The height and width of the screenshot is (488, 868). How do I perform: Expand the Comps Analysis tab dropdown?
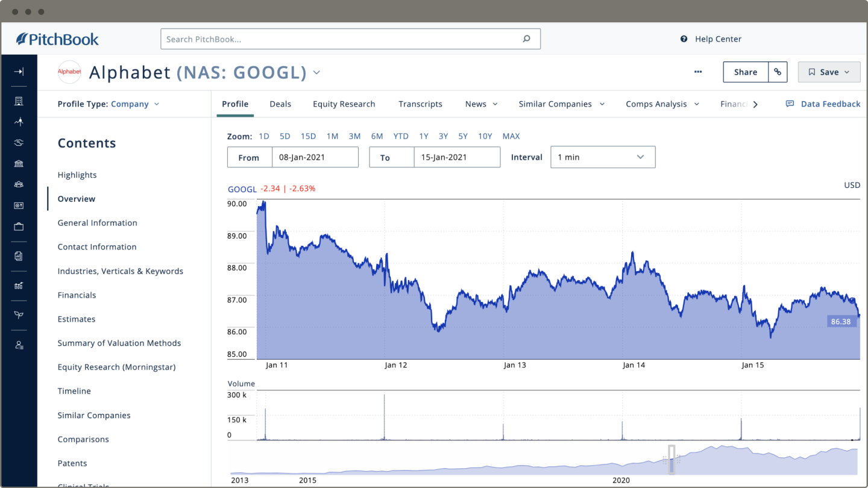[x=697, y=104]
